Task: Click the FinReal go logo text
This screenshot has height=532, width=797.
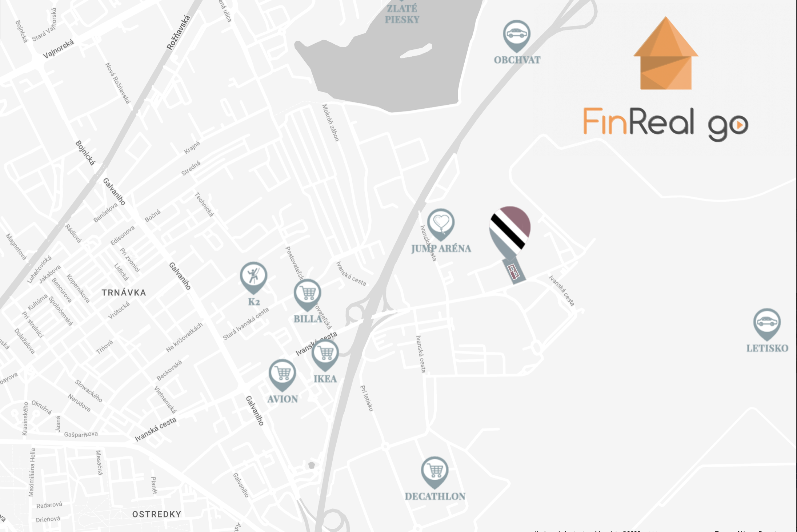Action: click(x=665, y=124)
